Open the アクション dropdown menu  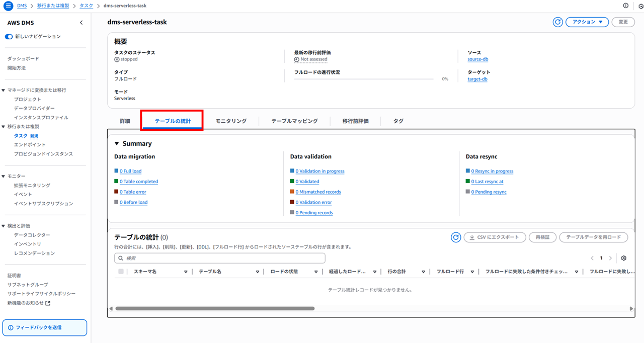[x=587, y=22]
